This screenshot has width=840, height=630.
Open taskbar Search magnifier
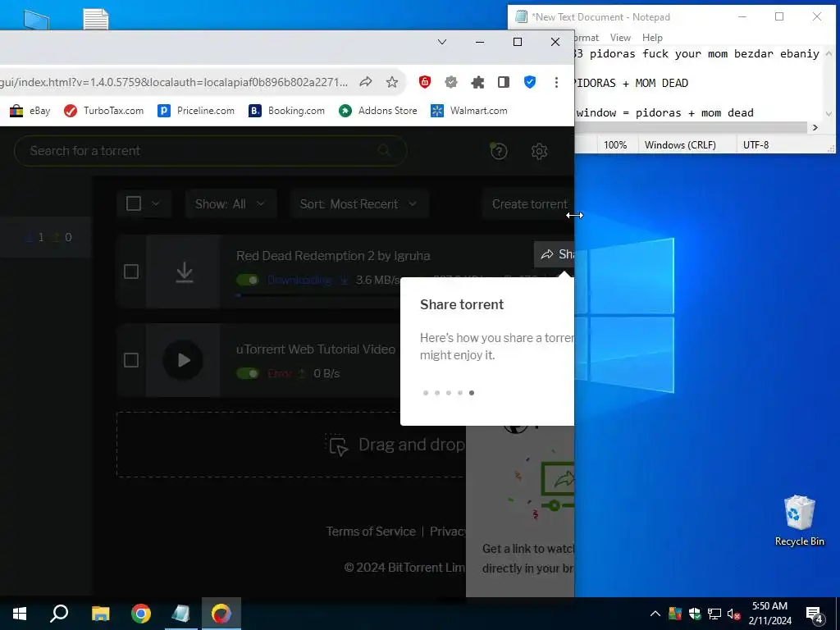[59, 614]
